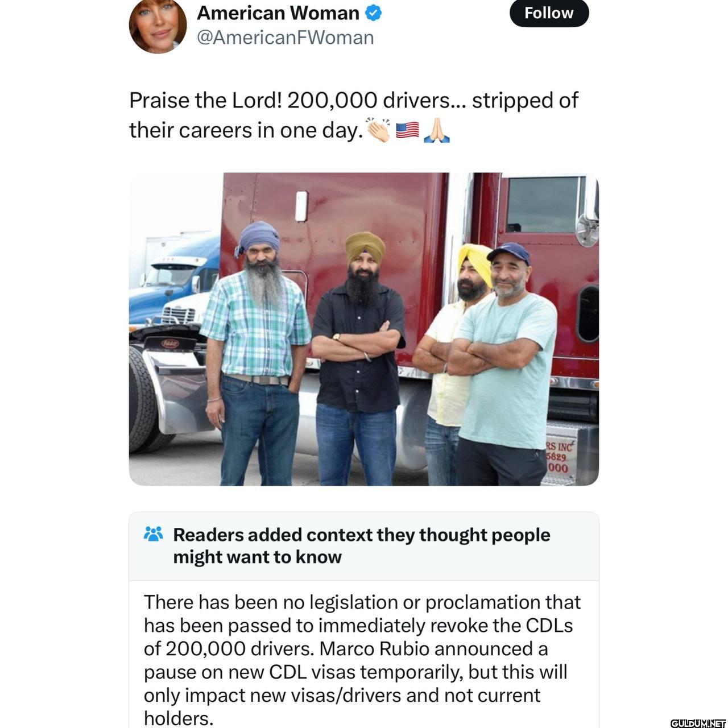Click the red truck's cab window

pos(545,204)
